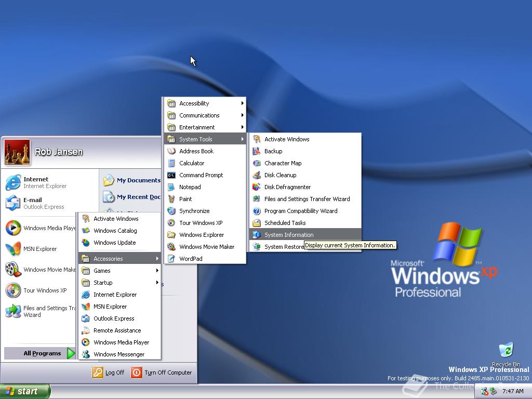Expand the Games submenu arrow

pos(157,270)
